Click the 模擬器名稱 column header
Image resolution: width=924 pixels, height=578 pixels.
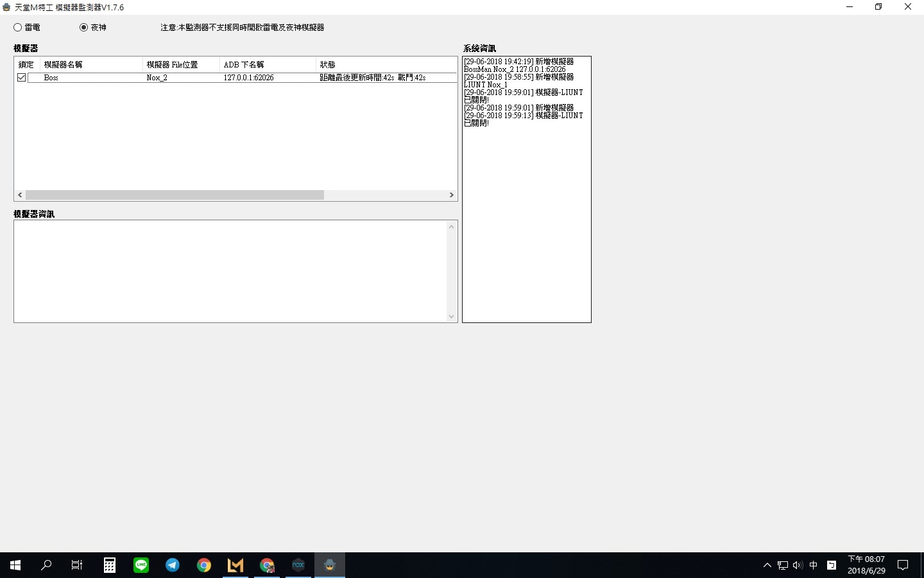[x=91, y=65]
